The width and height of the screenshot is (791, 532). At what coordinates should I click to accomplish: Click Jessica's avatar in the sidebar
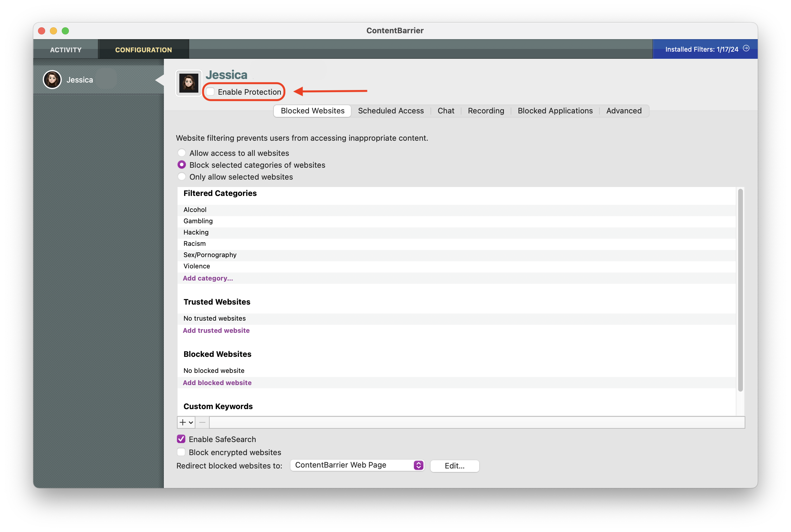tap(52, 80)
